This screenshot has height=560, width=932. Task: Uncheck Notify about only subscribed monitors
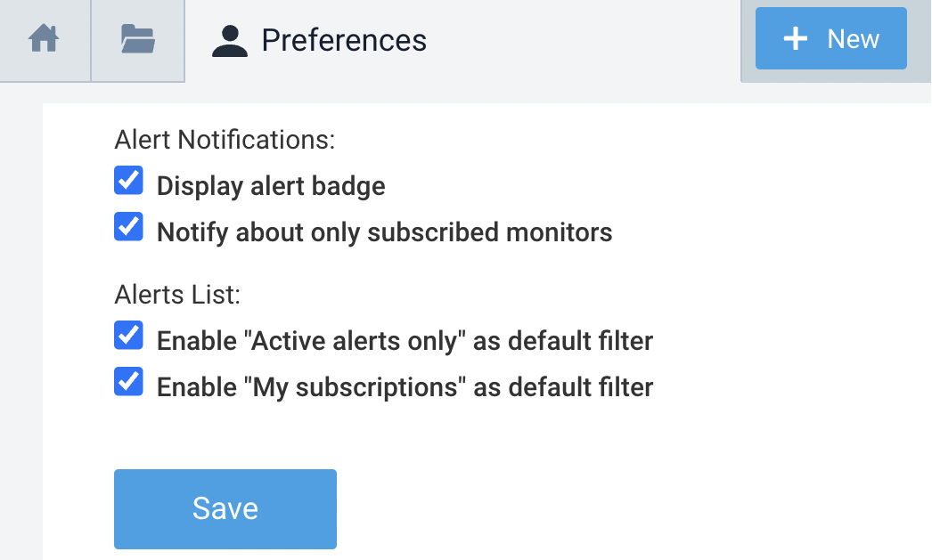[128, 226]
